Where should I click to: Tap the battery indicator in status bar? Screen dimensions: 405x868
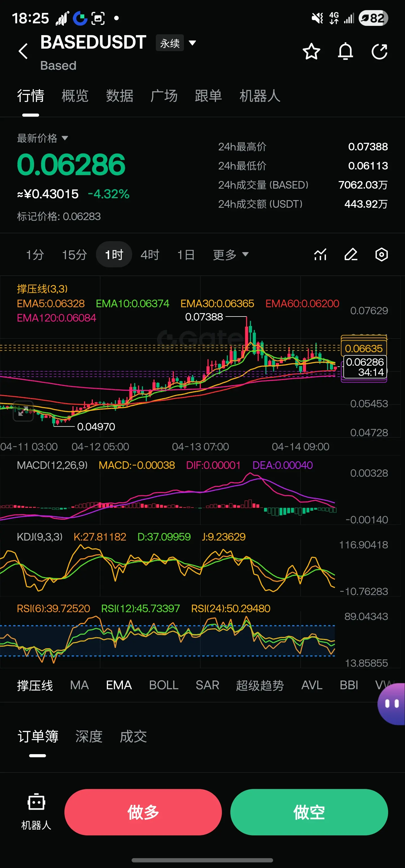[373, 18]
